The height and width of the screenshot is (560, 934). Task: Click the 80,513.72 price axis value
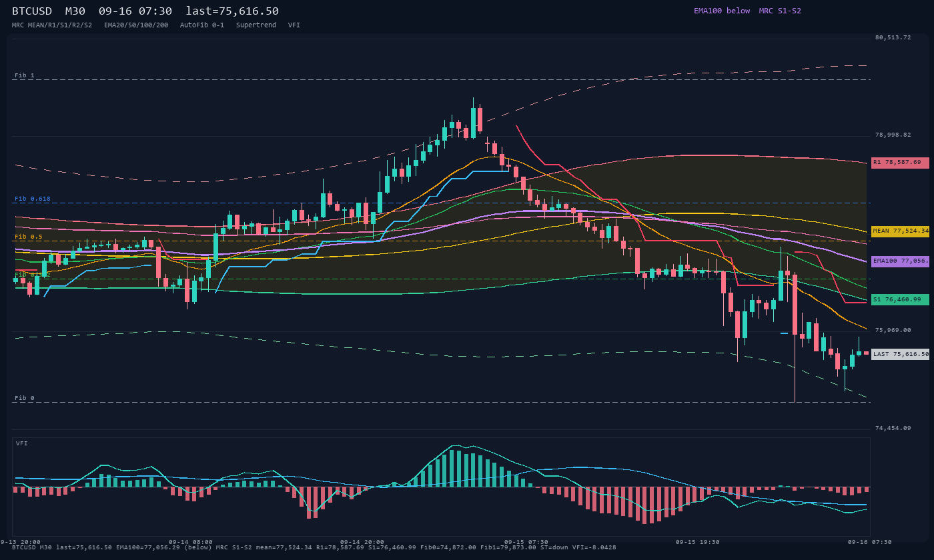(893, 38)
